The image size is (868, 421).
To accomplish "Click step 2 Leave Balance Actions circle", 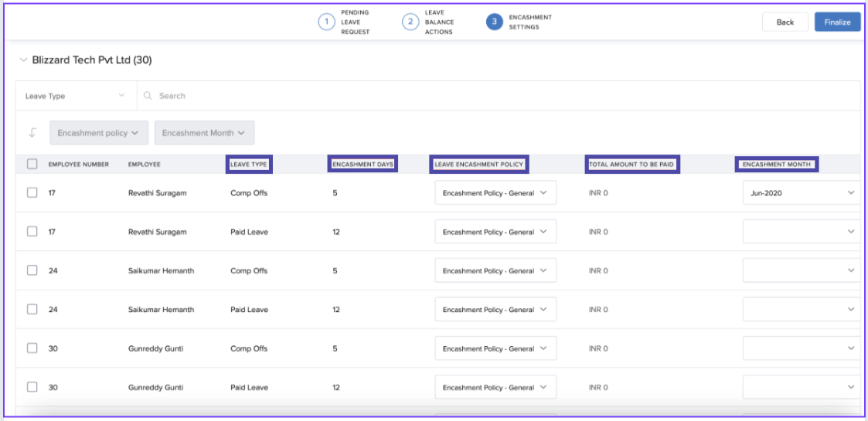I will (410, 22).
